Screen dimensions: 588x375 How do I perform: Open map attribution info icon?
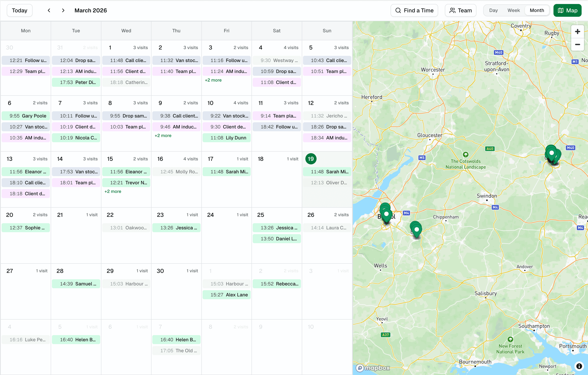click(579, 366)
